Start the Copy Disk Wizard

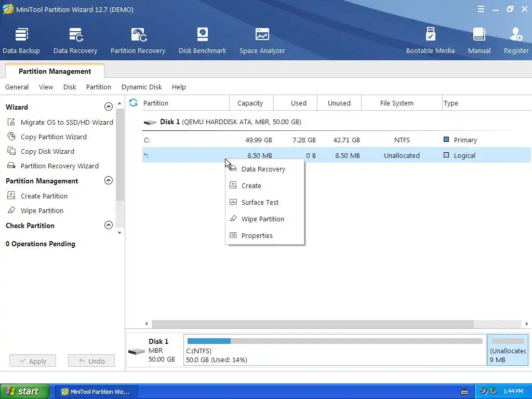click(x=41, y=151)
